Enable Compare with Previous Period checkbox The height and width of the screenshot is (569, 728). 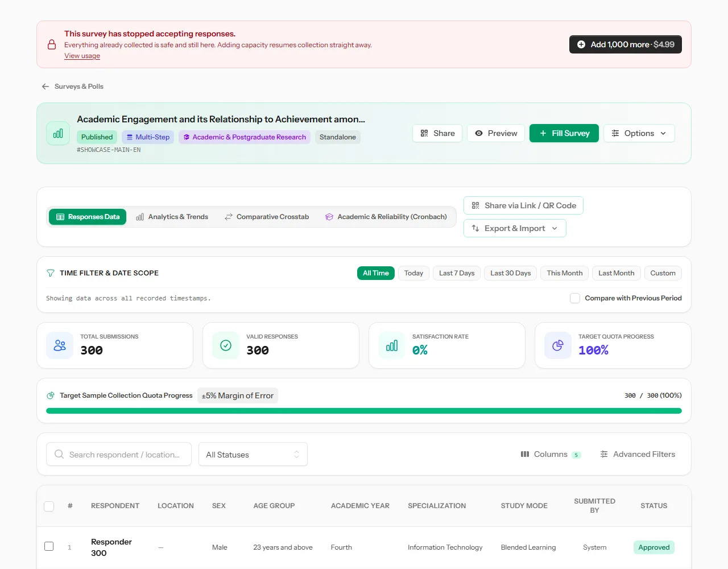click(575, 298)
